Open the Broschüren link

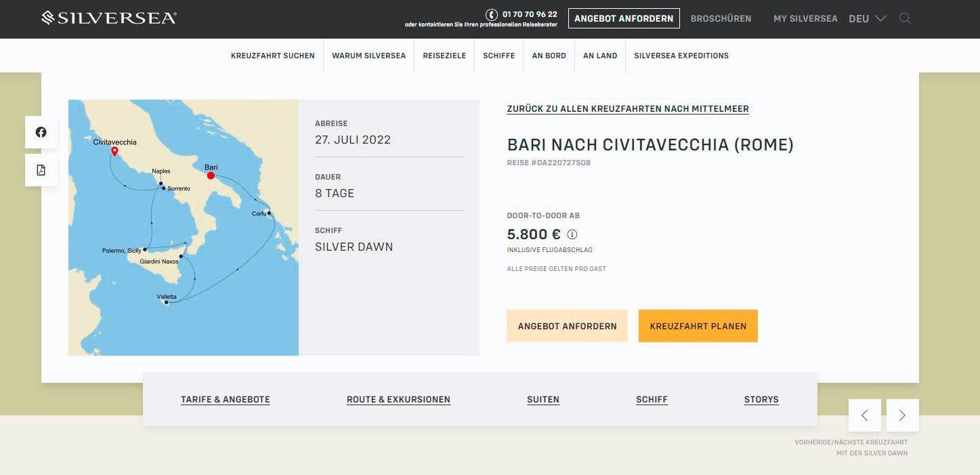pyautogui.click(x=721, y=19)
